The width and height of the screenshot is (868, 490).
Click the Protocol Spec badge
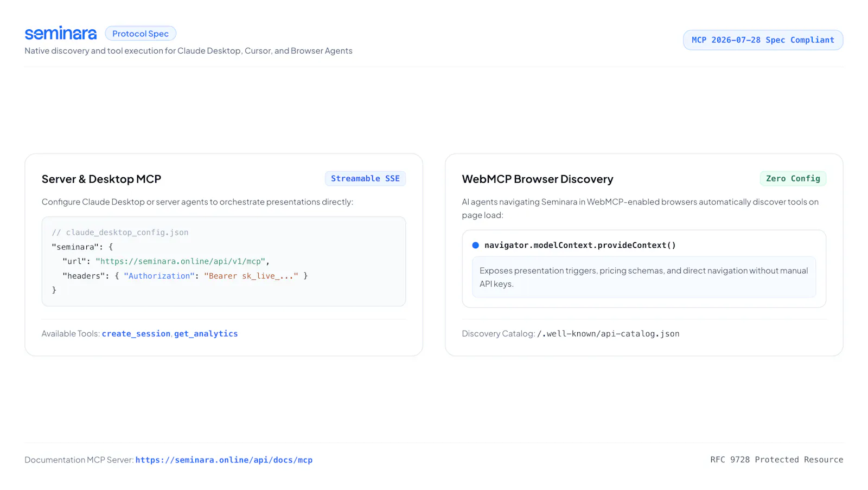pyautogui.click(x=141, y=34)
